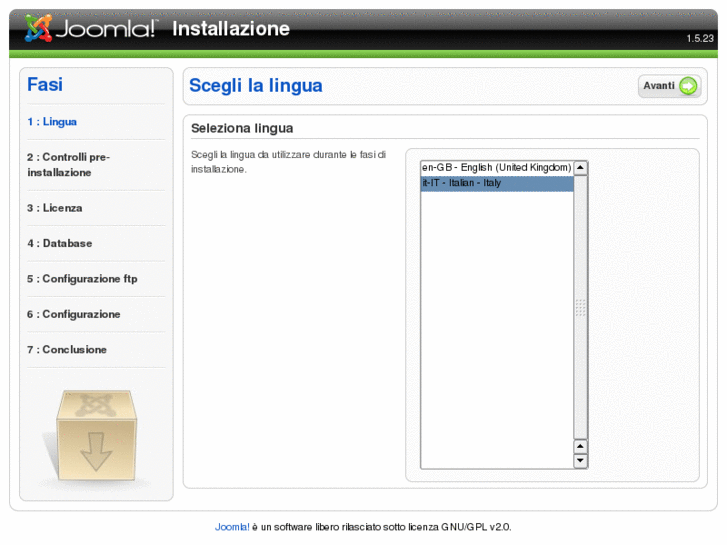Select step 4 : Database
This screenshot has width=727, height=545.
click(x=59, y=243)
